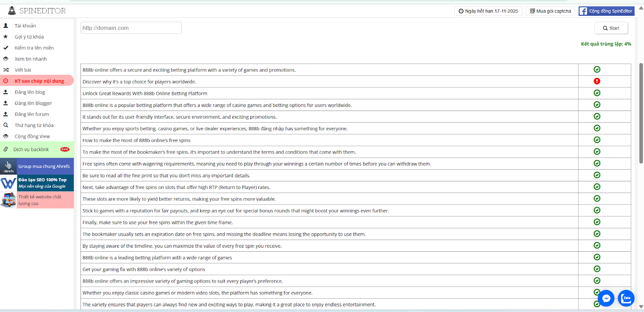Click the Facebook logo icon
The height and width of the screenshot is (312, 644).
[583, 11]
